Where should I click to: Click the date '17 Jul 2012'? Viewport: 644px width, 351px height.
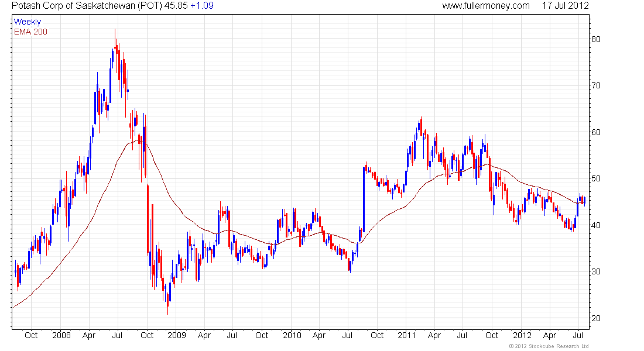[x=565, y=6]
